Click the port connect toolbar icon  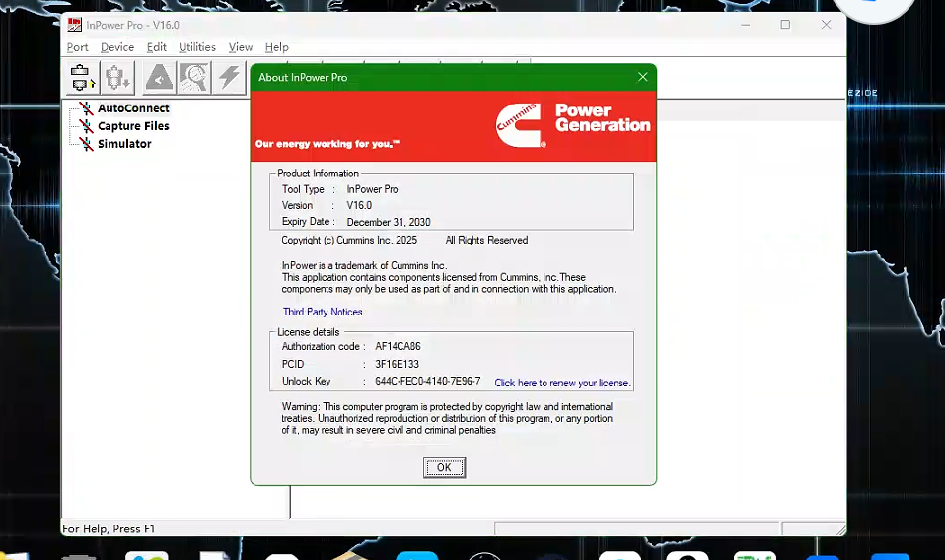tap(80, 77)
